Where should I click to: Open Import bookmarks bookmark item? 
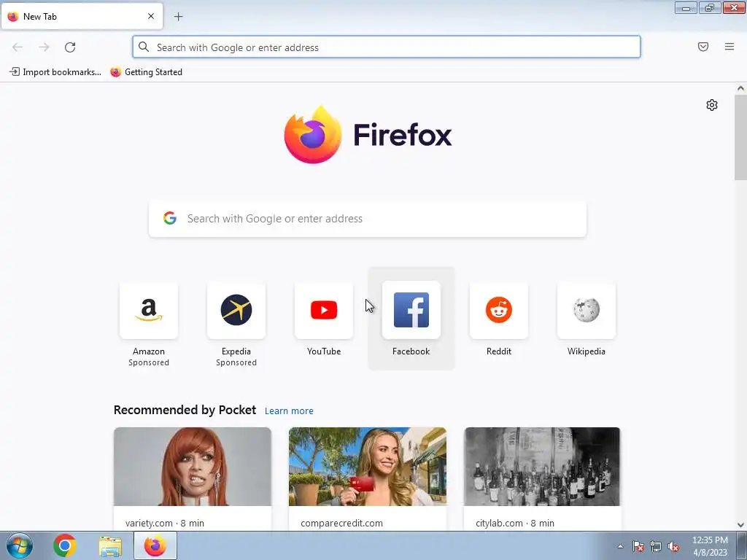click(x=55, y=72)
